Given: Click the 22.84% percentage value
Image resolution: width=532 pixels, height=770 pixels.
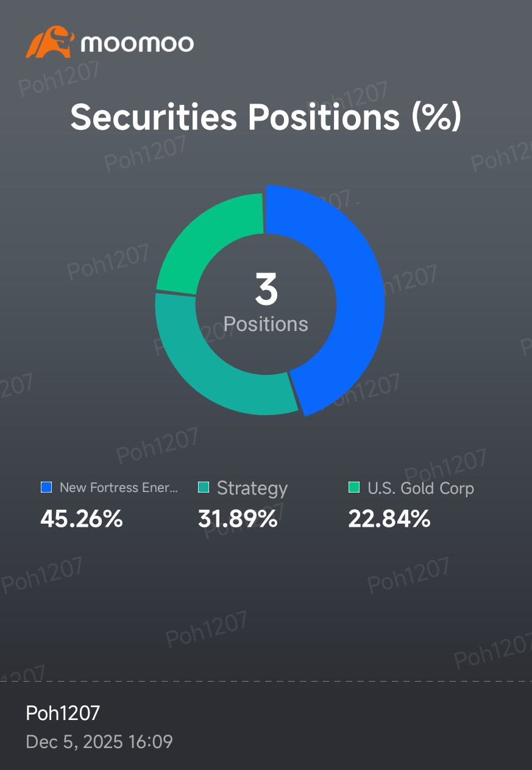Looking at the screenshot, I should coord(389,519).
